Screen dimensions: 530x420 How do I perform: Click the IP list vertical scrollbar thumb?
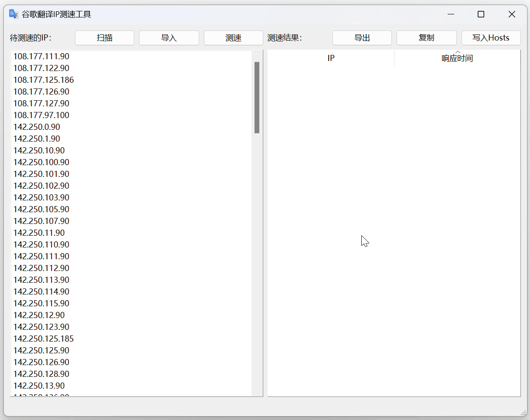click(x=257, y=97)
